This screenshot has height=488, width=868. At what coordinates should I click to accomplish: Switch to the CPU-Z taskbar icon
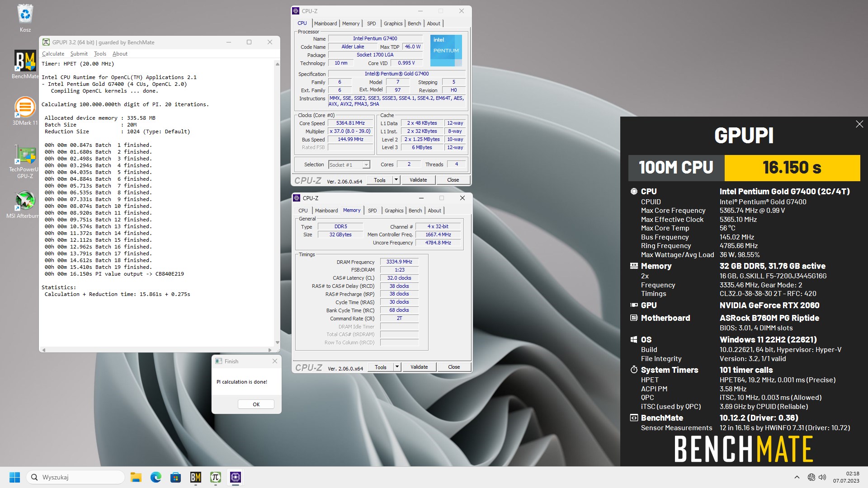tap(236, 477)
